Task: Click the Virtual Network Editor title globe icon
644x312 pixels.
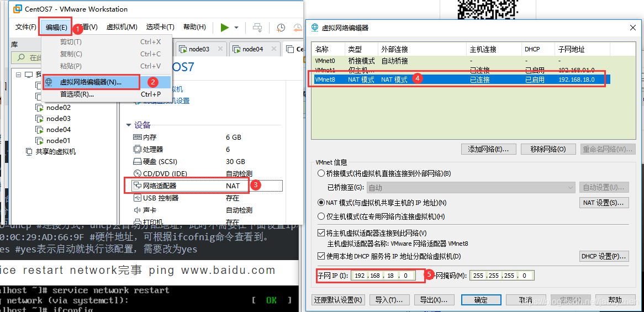Action: point(315,28)
